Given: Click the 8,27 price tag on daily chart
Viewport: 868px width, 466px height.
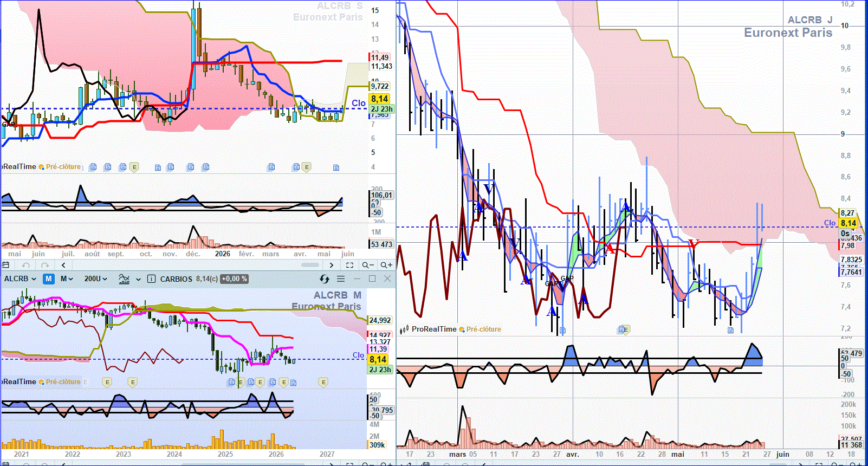Looking at the screenshot, I should 848,213.
